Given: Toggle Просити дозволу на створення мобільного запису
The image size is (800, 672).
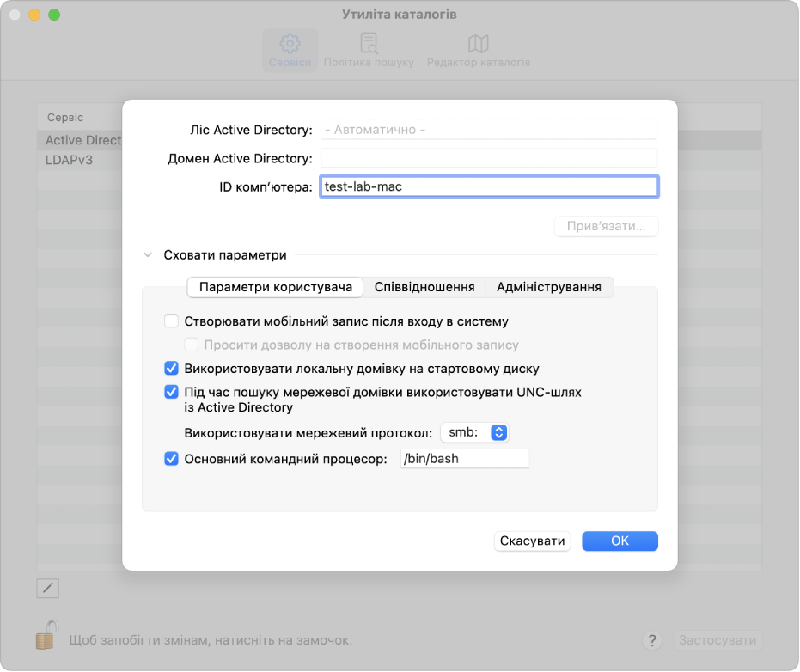Looking at the screenshot, I should [x=192, y=345].
